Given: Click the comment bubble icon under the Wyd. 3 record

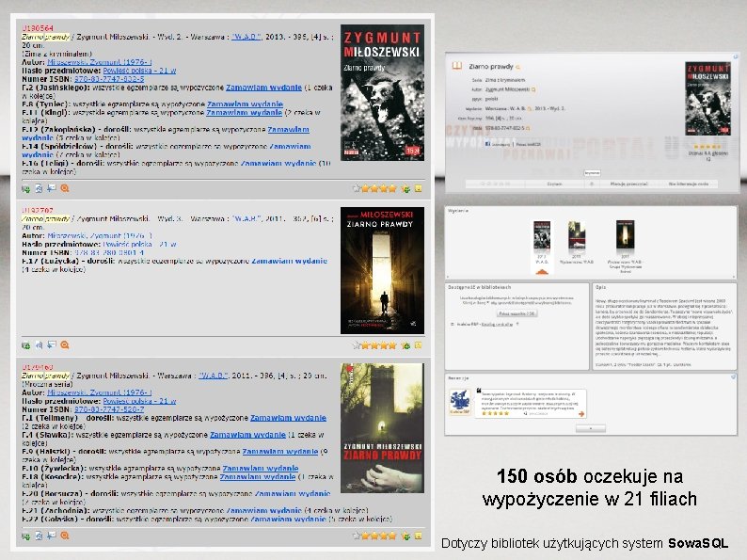Looking at the screenshot, I should (52, 344).
